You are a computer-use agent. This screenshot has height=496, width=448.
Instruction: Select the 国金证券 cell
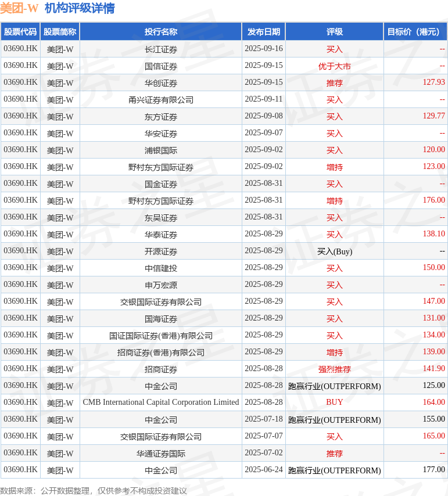point(161,184)
